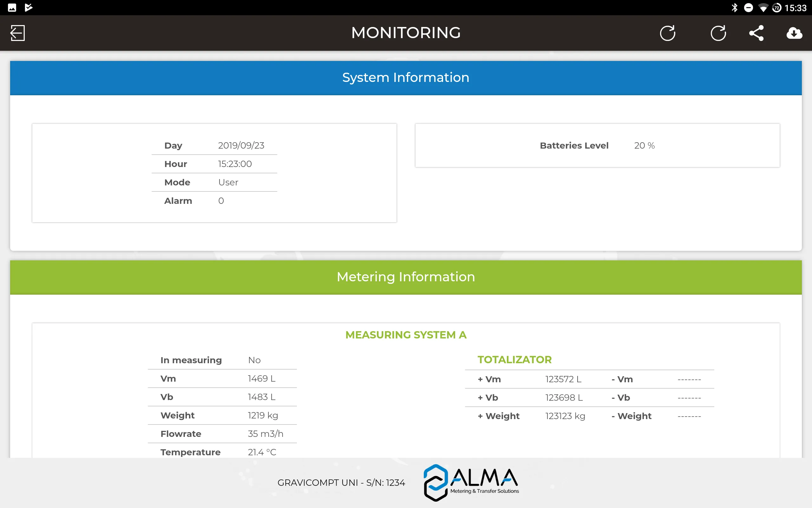Screen dimensions: 812x508
Task: Click the Mode value User
Action: [x=228, y=183]
